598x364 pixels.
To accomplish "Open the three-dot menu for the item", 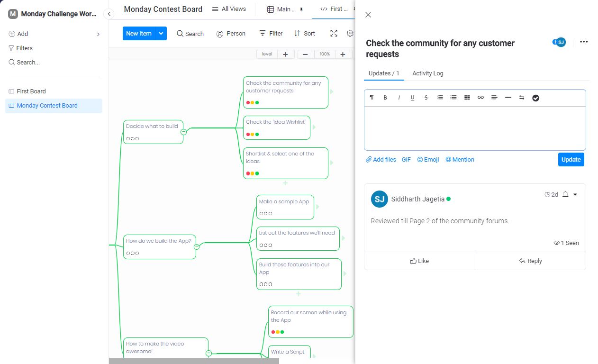I will tap(584, 42).
